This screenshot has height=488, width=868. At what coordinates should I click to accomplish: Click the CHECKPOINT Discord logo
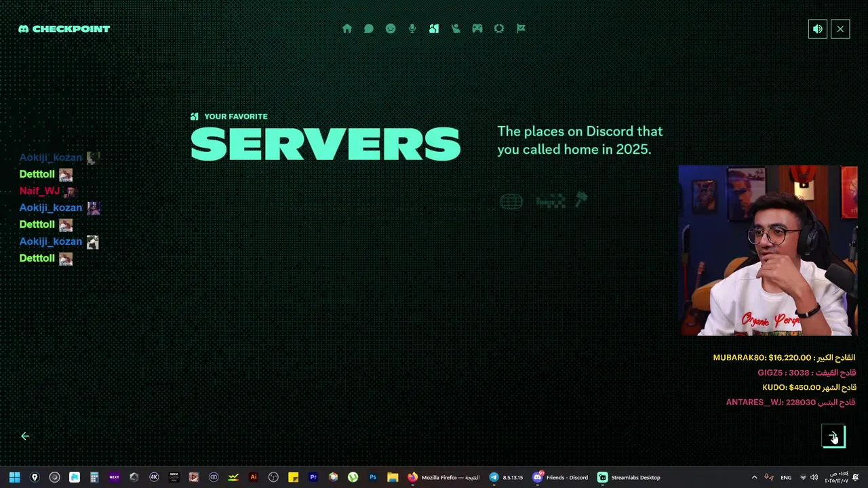pos(64,29)
